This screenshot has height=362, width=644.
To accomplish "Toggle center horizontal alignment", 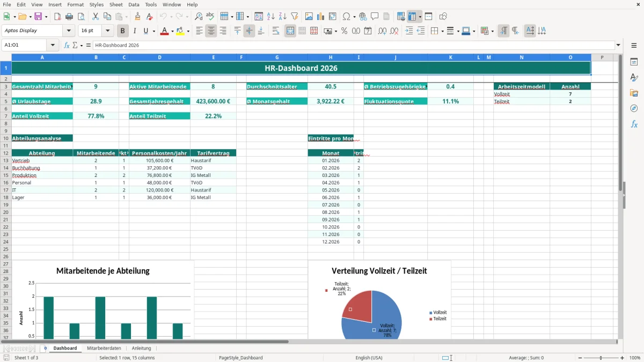I will [211, 31].
